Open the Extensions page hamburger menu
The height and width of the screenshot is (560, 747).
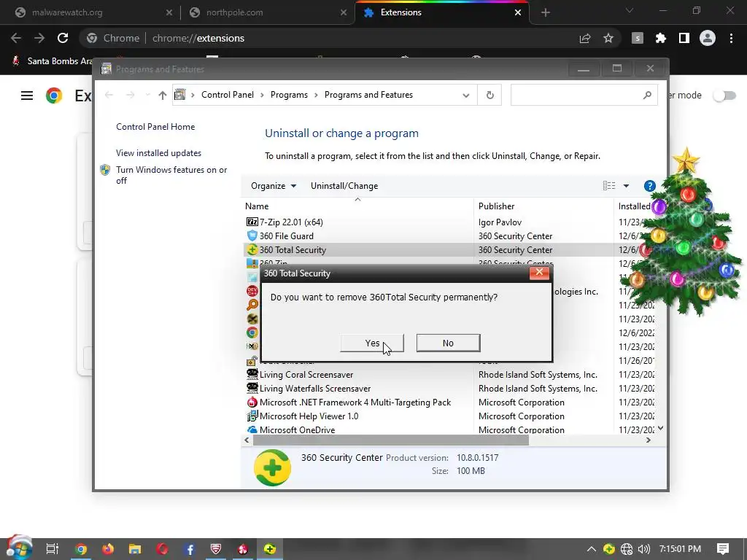tap(27, 96)
